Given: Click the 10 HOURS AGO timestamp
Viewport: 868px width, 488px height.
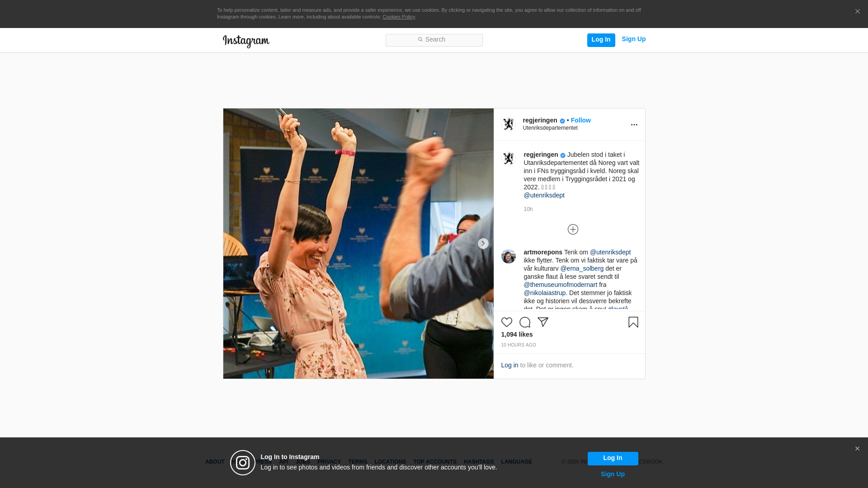Looking at the screenshot, I should point(519,345).
